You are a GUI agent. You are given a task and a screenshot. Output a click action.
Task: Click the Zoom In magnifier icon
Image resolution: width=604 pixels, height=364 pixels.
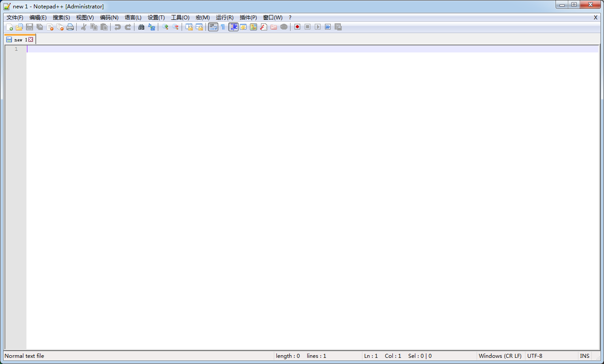(165, 27)
